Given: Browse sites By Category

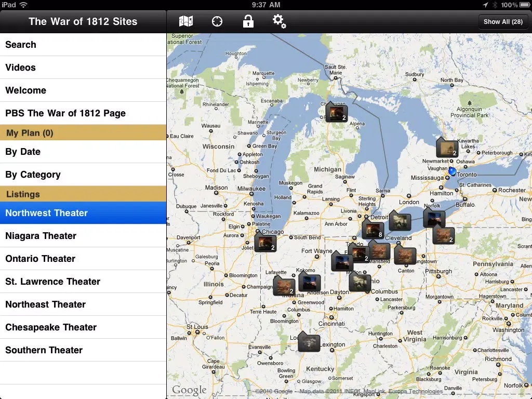Looking at the screenshot, I should tap(83, 175).
